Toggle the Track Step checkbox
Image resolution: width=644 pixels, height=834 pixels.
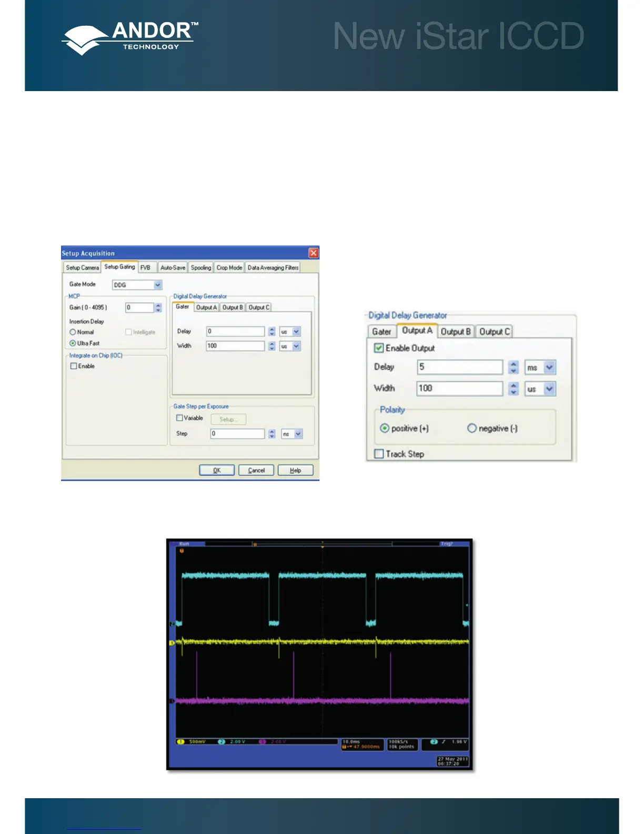coord(379,454)
